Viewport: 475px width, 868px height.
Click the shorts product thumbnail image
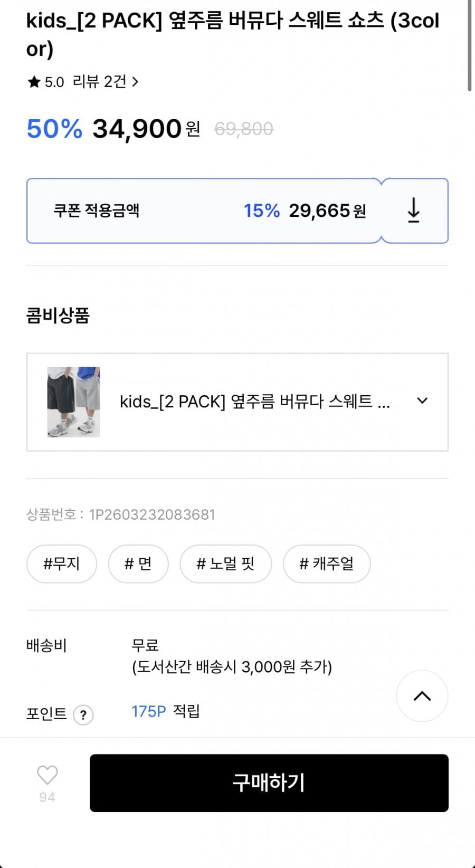point(74,402)
